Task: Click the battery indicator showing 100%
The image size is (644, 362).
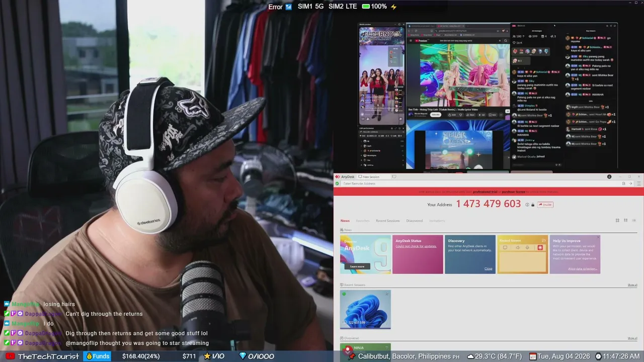Action: coord(375,7)
